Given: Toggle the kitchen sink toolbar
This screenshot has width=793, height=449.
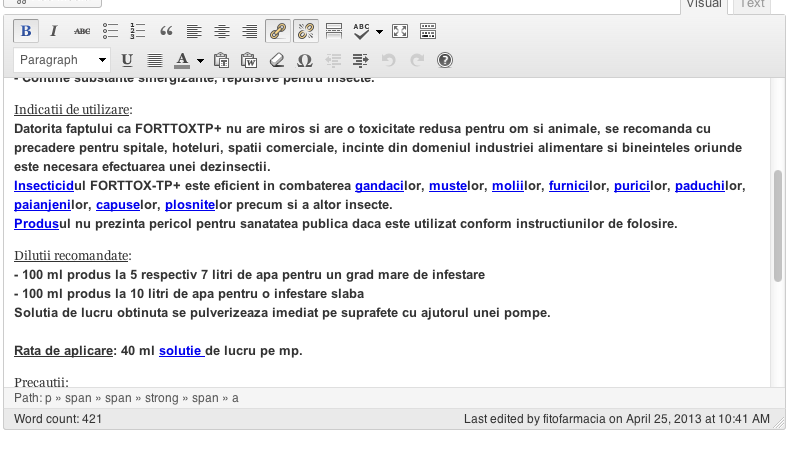Looking at the screenshot, I should (x=428, y=31).
